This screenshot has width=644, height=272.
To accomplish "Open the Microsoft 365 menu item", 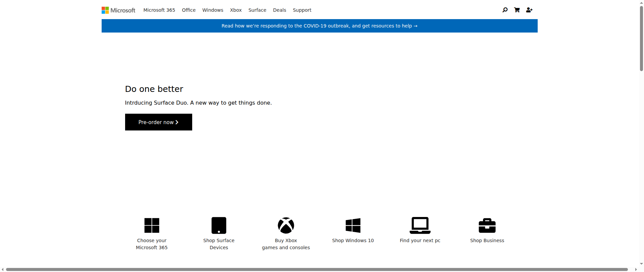I will tap(159, 10).
